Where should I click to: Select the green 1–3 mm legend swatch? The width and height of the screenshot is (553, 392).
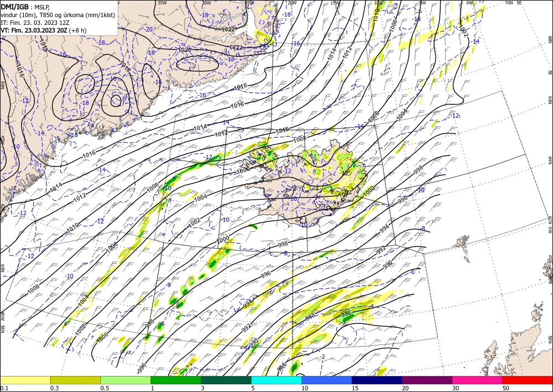point(176,380)
